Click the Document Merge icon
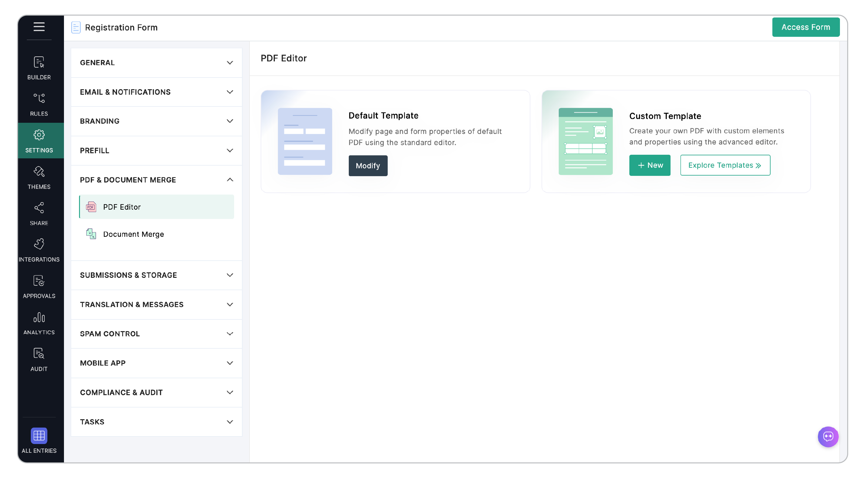868x479 pixels. [x=91, y=234]
